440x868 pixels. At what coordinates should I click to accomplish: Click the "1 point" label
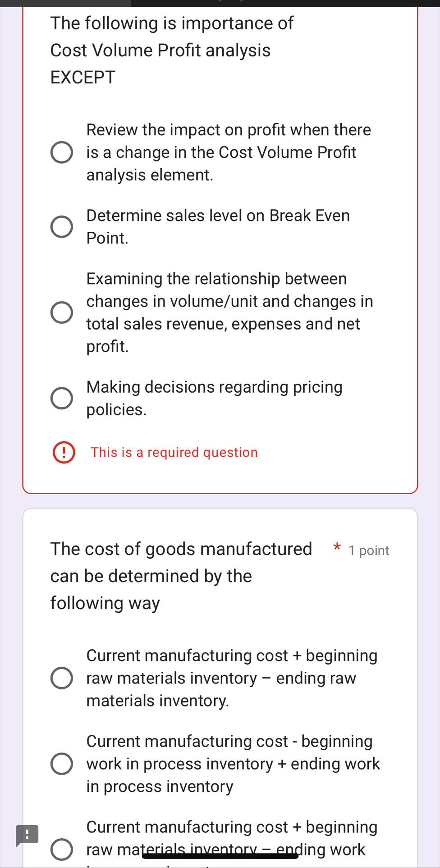[369, 551]
